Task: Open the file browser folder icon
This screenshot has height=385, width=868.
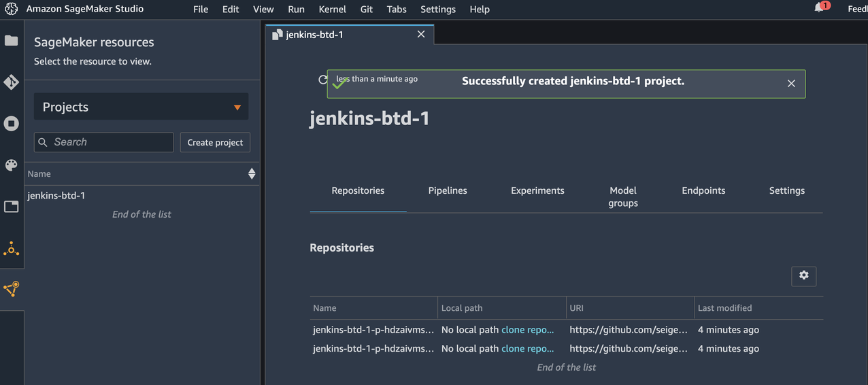Action: point(12,41)
